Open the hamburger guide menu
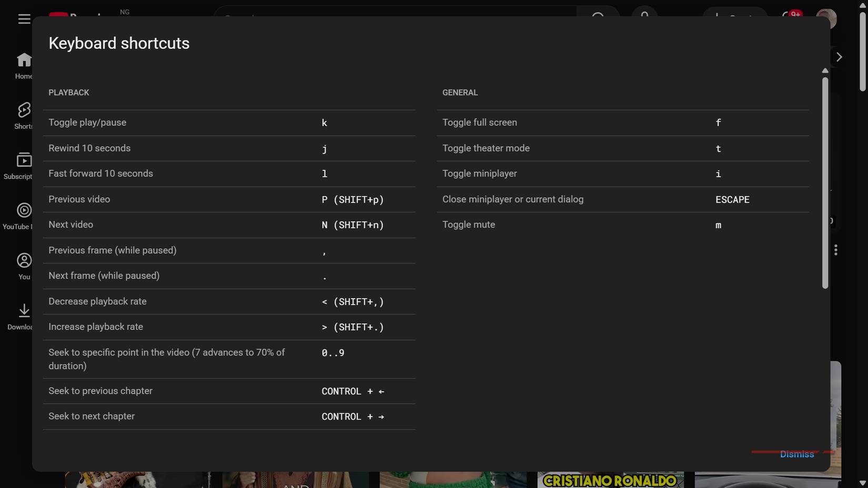 pos(24,19)
